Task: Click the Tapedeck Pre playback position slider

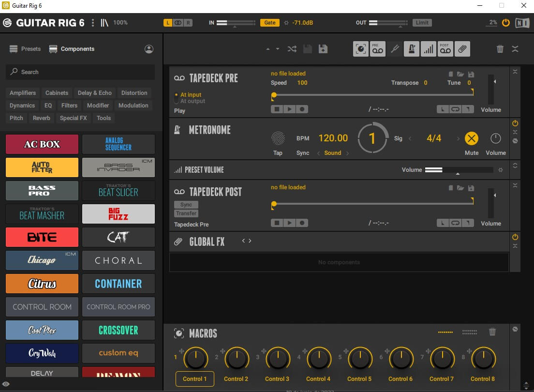Action: 372,95
